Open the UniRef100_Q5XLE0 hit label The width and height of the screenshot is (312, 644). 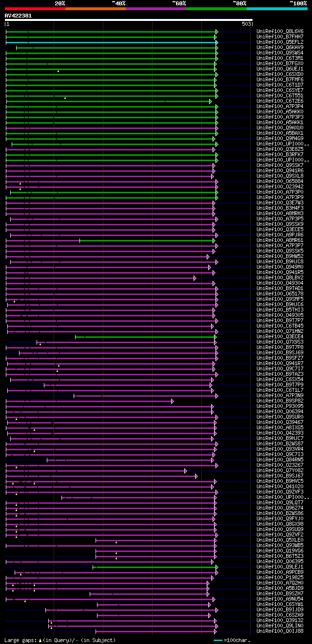click(x=280, y=540)
